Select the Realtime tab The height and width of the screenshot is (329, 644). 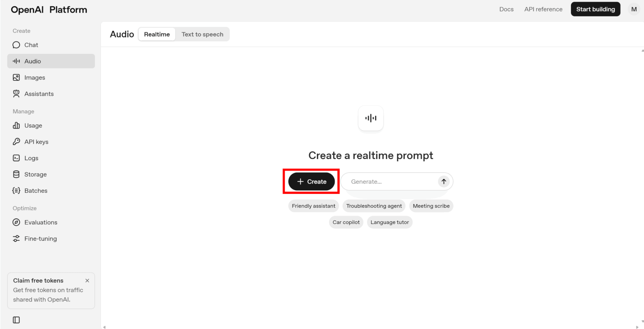tap(157, 34)
